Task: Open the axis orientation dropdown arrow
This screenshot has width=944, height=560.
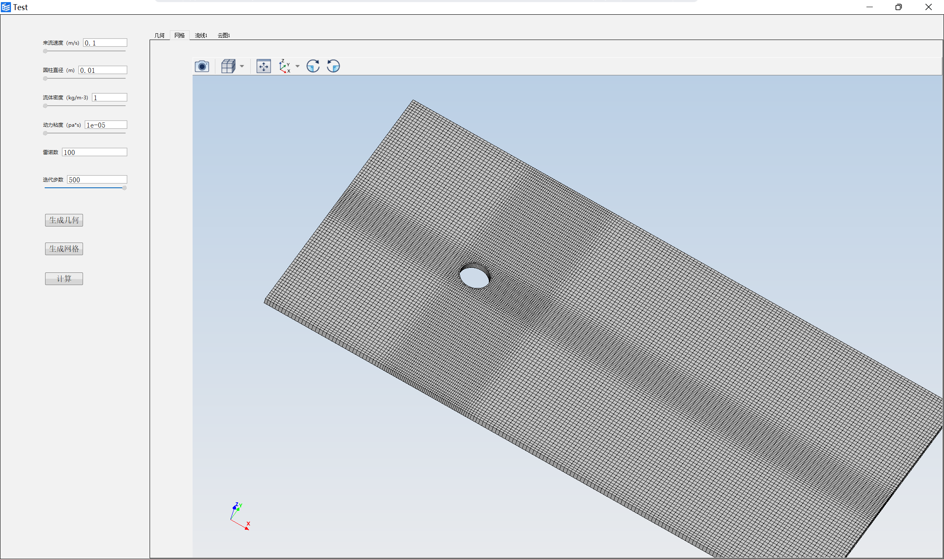Action: tap(298, 66)
